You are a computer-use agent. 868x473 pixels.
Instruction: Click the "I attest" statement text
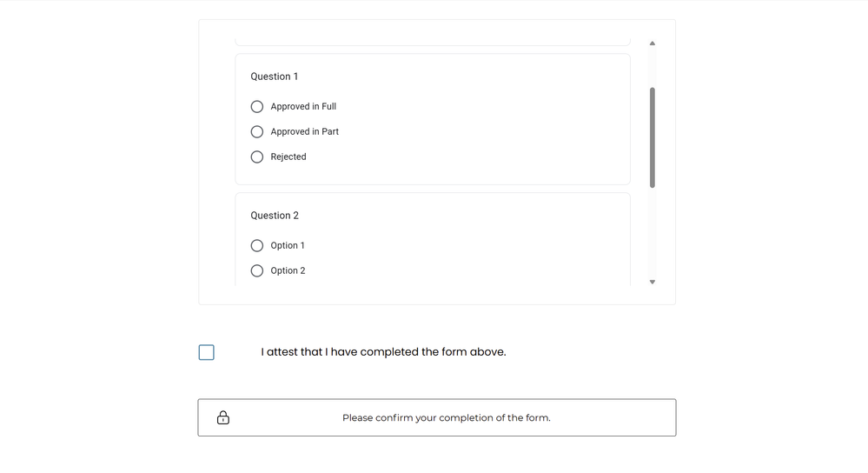[383, 352]
